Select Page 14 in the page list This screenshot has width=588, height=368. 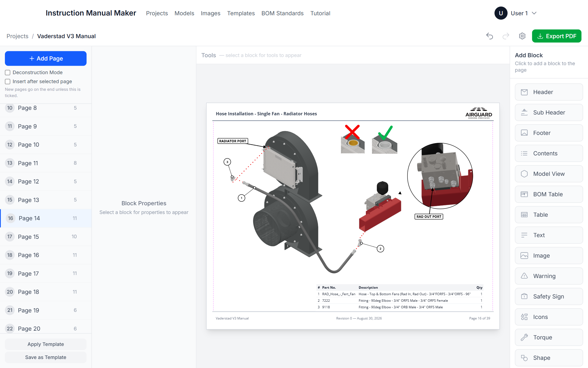coord(46,218)
